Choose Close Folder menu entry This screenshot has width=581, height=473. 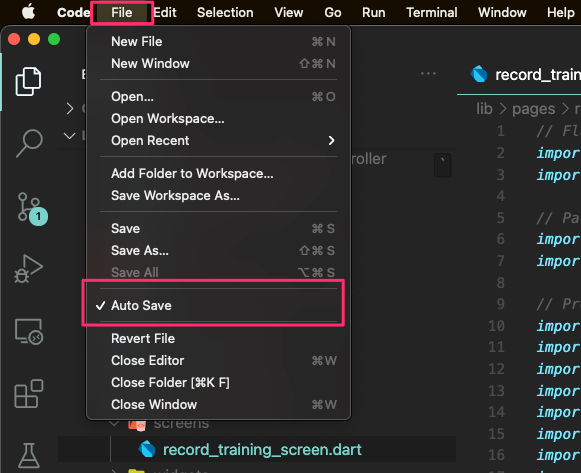point(218,382)
